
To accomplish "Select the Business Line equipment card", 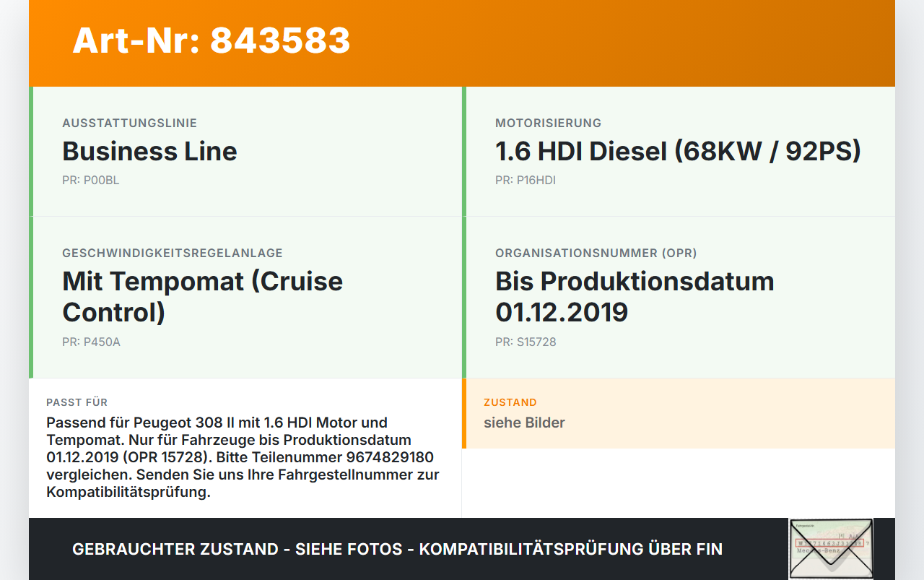I will pos(245,152).
